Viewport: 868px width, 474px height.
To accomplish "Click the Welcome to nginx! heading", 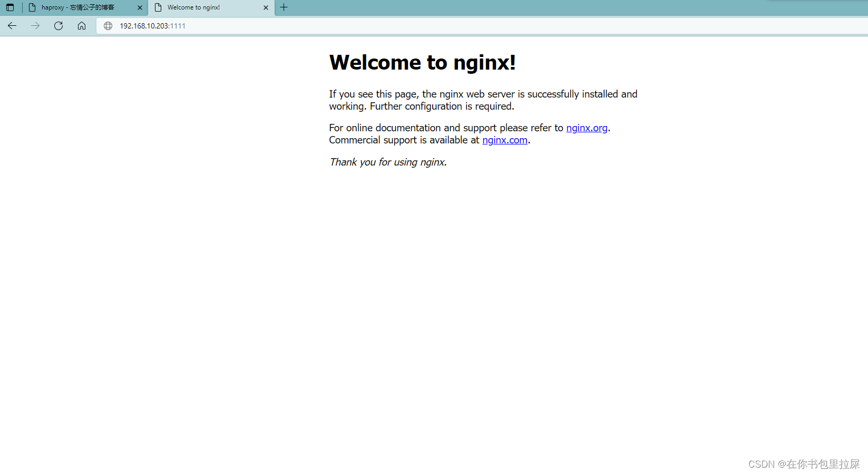I will click(422, 62).
